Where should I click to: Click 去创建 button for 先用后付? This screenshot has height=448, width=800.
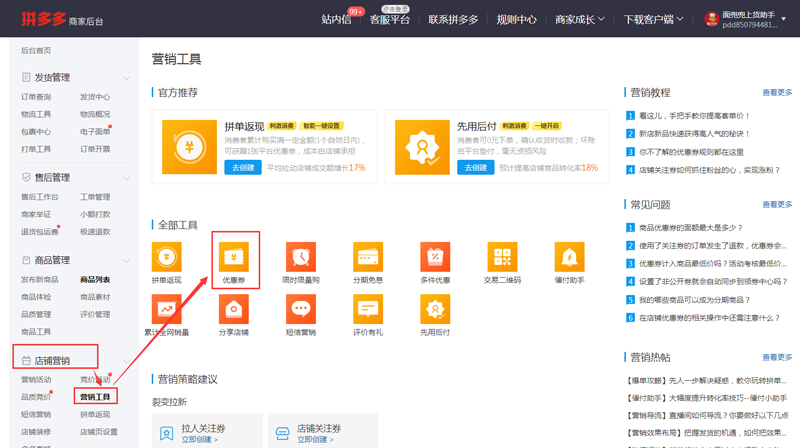(476, 167)
